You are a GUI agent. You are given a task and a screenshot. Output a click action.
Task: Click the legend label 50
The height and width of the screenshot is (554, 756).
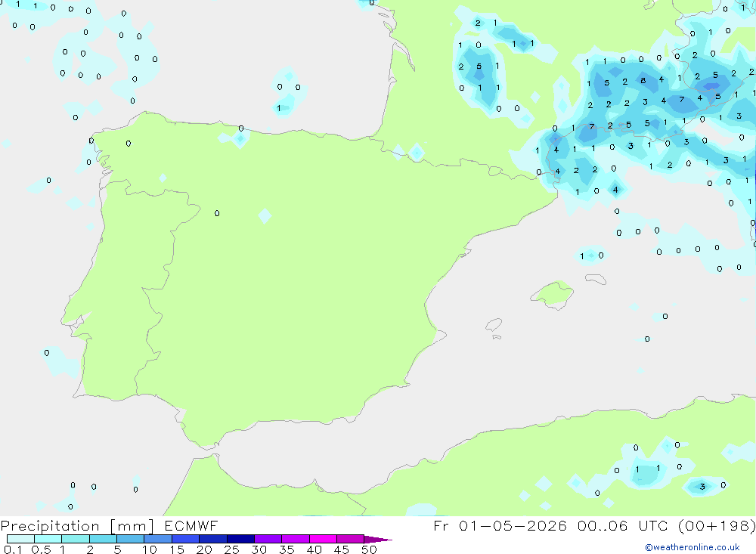(370, 549)
